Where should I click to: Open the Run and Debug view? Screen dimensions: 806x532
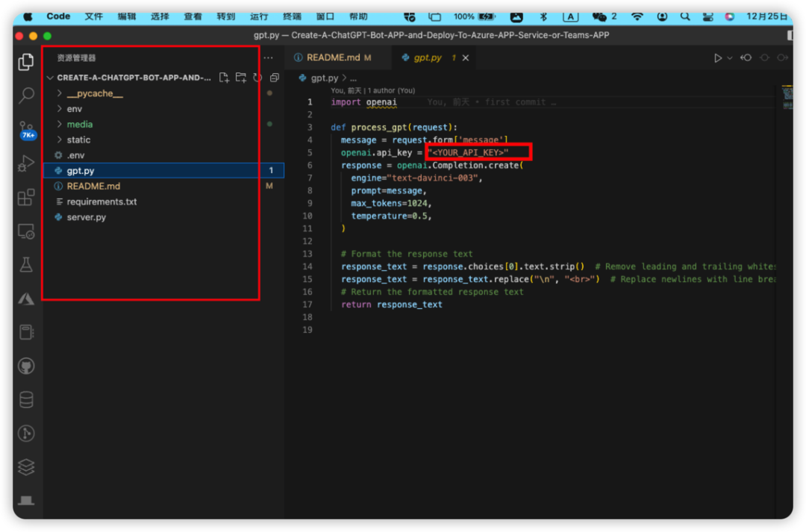[26, 163]
